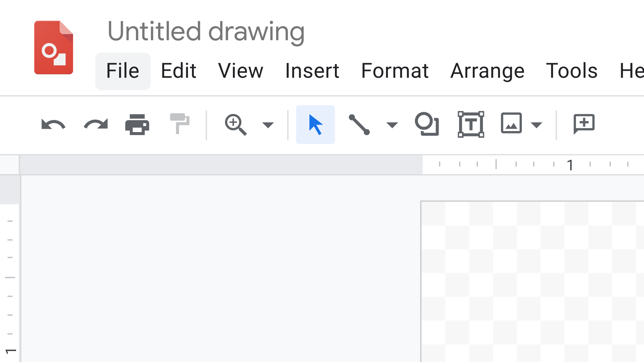644x362 pixels.
Task: Select the Paint format tool
Action: coord(180,124)
